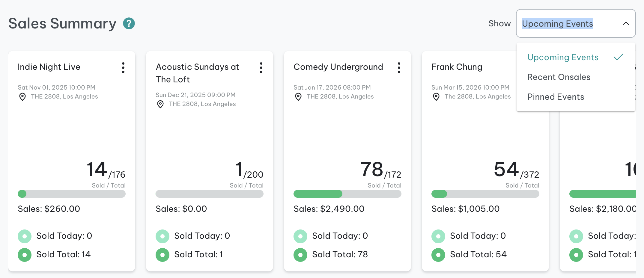Click Sold Total: 1 on Acoustic Sundays card
The width and height of the screenshot is (644, 278).
click(x=199, y=254)
